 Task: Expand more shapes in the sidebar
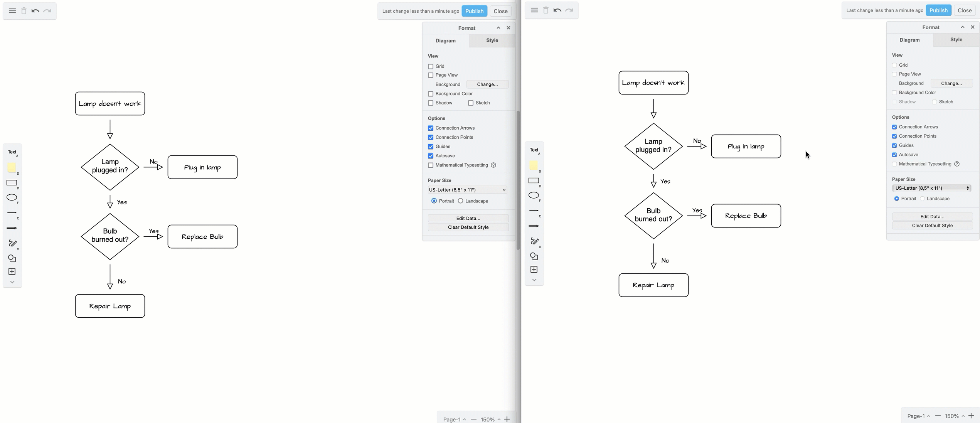(x=12, y=282)
